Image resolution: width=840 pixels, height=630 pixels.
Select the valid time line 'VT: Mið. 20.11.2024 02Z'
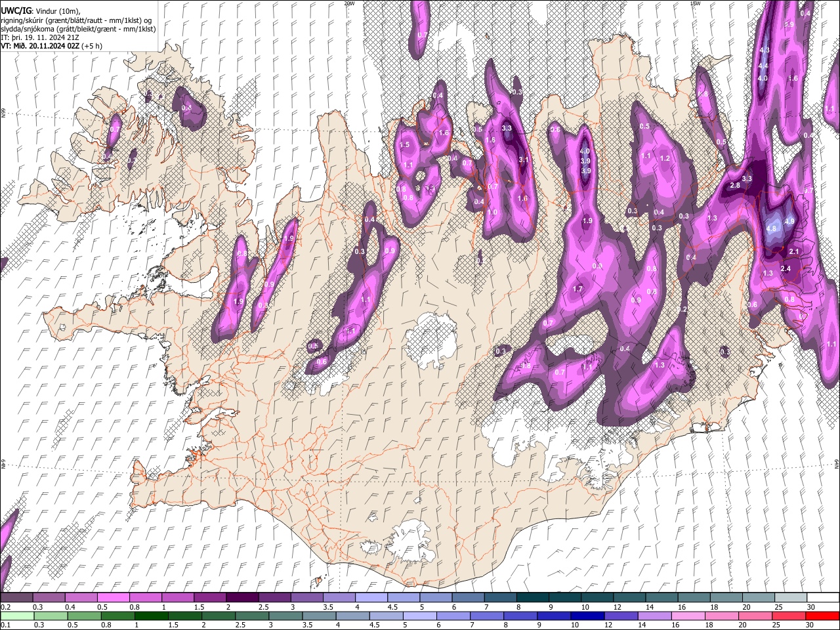point(40,46)
